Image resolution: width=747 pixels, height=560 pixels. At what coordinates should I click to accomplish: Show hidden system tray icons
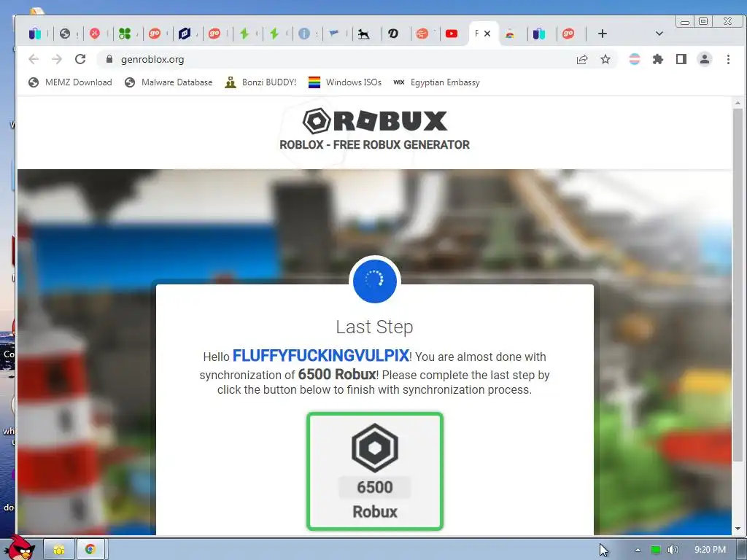click(x=638, y=550)
